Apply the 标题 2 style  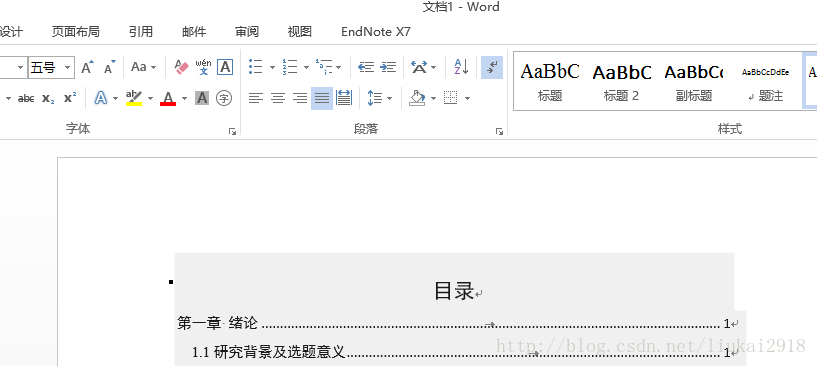tap(622, 81)
